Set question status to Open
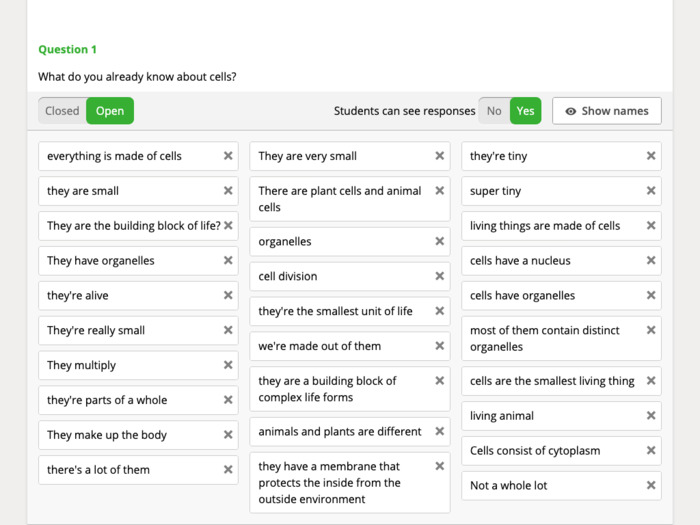This screenshot has width=700, height=525. 110,111
